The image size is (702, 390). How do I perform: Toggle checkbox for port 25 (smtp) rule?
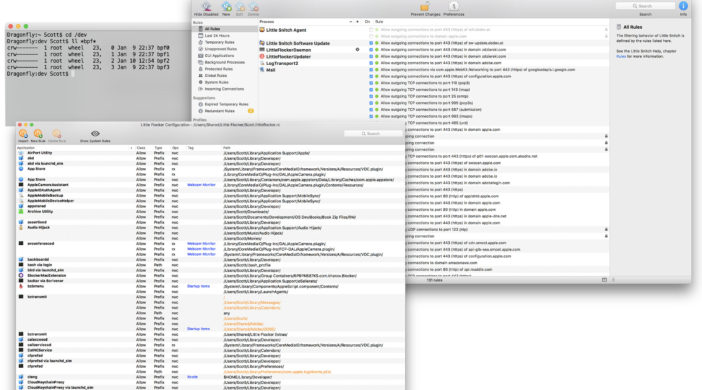(x=371, y=96)
